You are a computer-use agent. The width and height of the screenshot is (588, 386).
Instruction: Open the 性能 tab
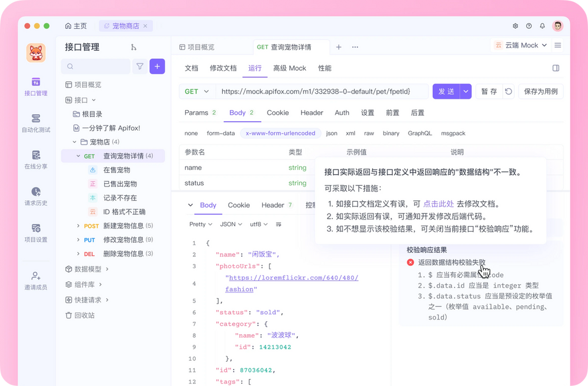pos(325,68)
